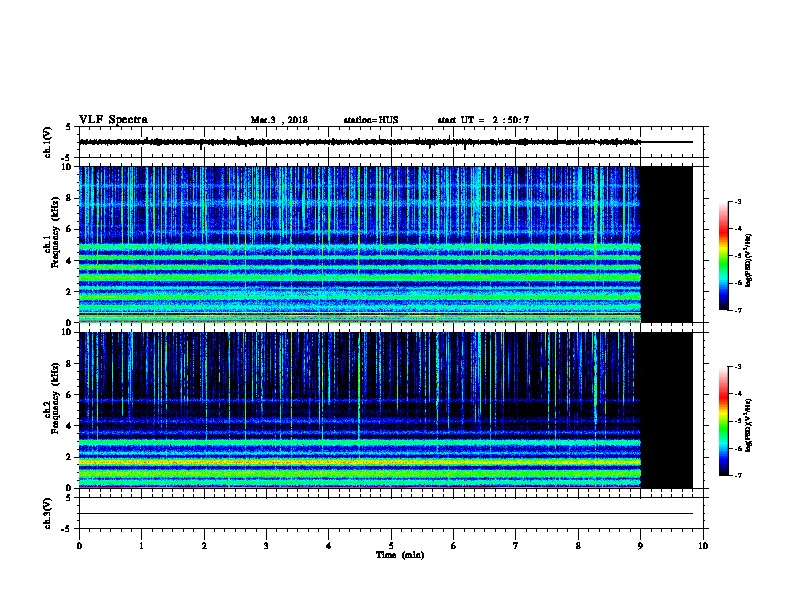The image size is (792, 612).
Task: Click the ch.1 color bar log(PSD) label
Action: [749, 261]
